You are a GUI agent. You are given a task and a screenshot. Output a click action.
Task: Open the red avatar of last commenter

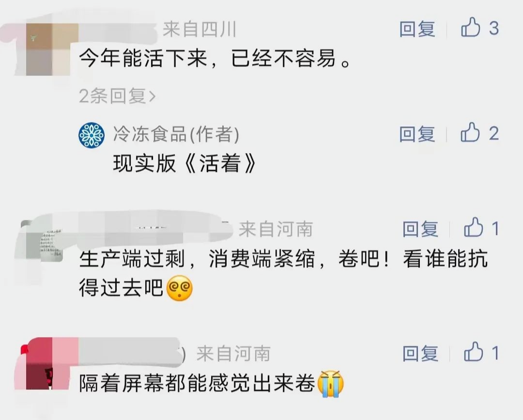(52, 364)
